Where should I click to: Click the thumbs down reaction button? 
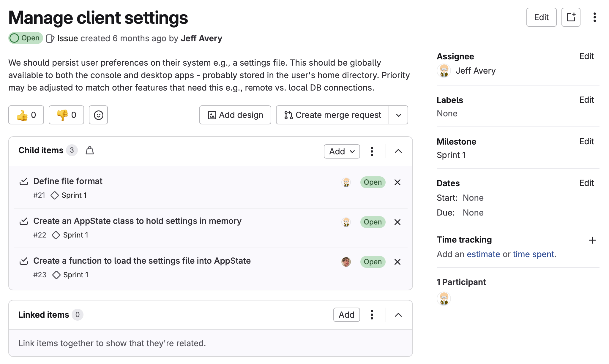click(66, 115)
